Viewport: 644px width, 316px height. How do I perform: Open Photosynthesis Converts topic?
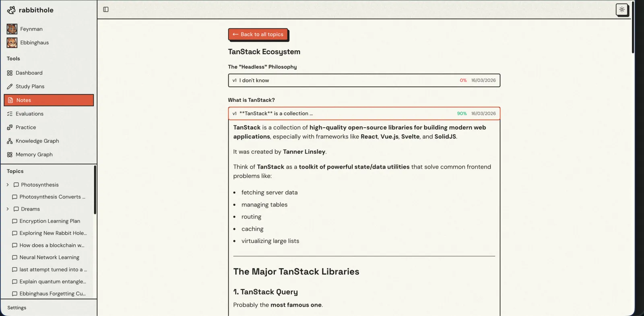[x=52, y=197]
